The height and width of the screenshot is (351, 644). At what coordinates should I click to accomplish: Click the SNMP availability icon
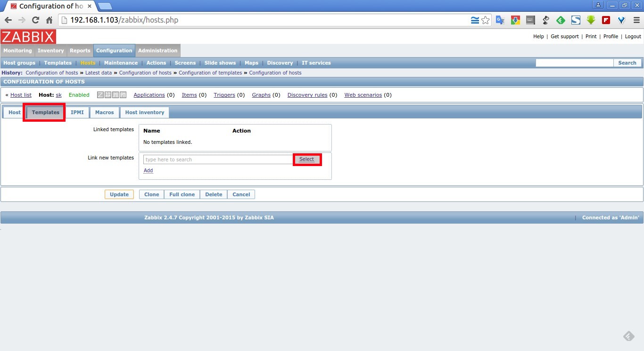(108, 95)
